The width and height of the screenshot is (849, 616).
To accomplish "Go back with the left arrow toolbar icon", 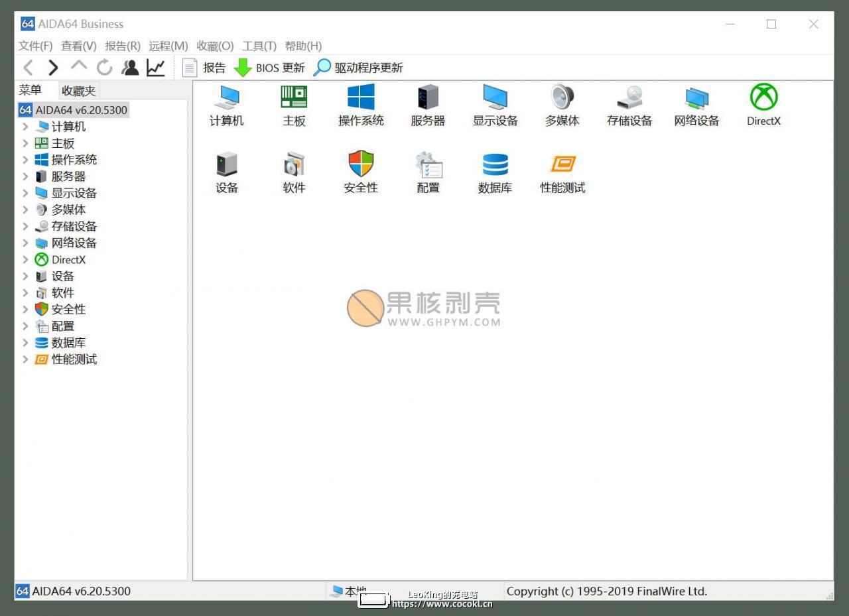I will pyautogui.click(x=29, y=67).
